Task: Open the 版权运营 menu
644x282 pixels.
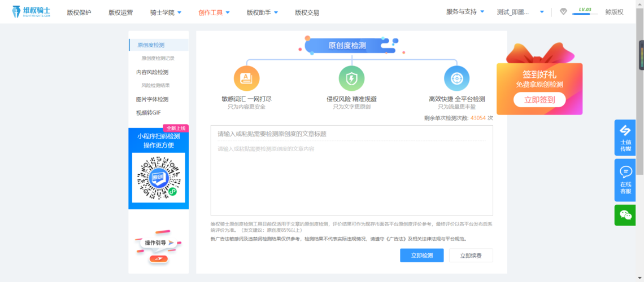Action: [121, 12]
